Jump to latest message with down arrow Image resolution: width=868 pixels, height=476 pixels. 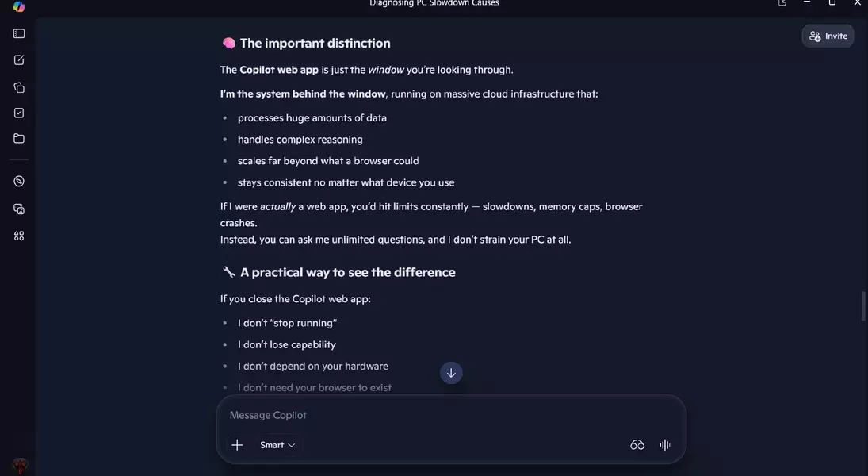point(451,373)
